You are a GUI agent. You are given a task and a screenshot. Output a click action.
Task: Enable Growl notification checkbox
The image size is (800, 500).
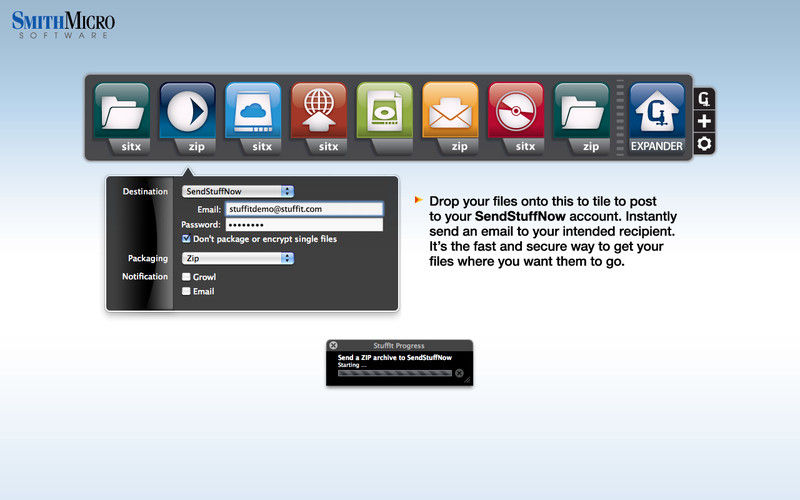(186, 277)
